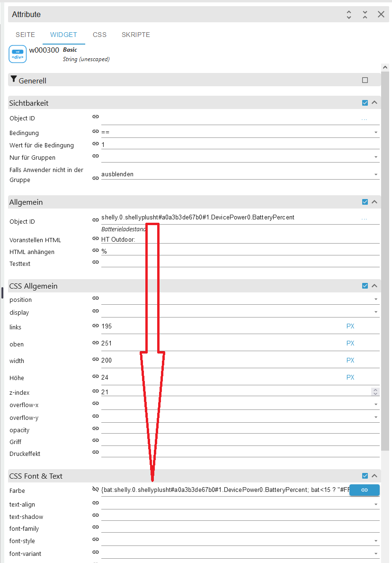Click link icon next to opacity
This screenshot has width=392, height=563.
pyautogui.click(x=95, y=429)
